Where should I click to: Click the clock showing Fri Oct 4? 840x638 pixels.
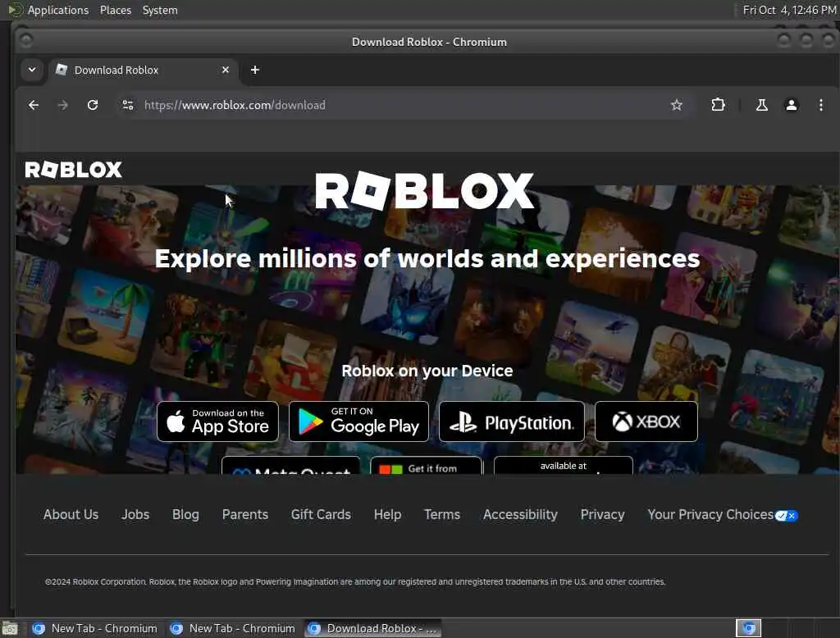pos(789,10)
